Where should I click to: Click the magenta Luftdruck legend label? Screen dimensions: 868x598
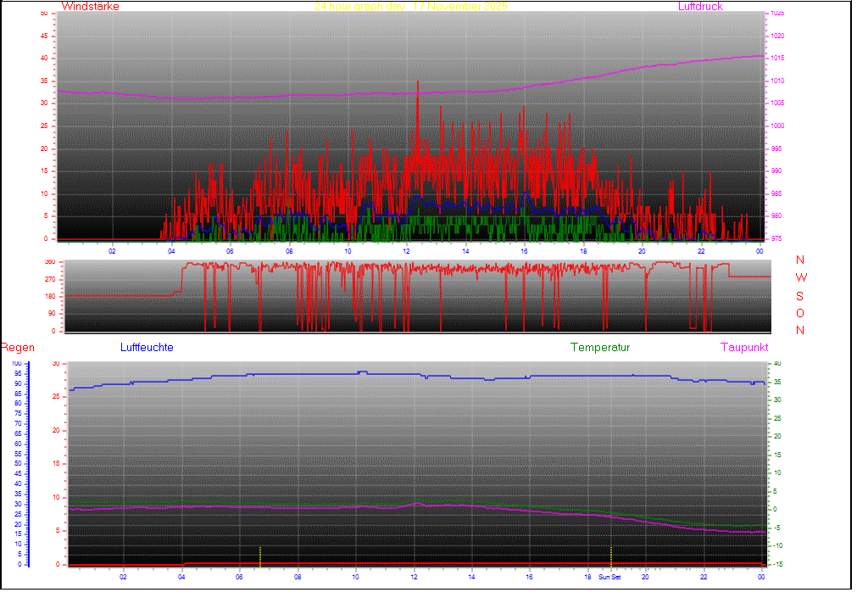click(700, 7)
